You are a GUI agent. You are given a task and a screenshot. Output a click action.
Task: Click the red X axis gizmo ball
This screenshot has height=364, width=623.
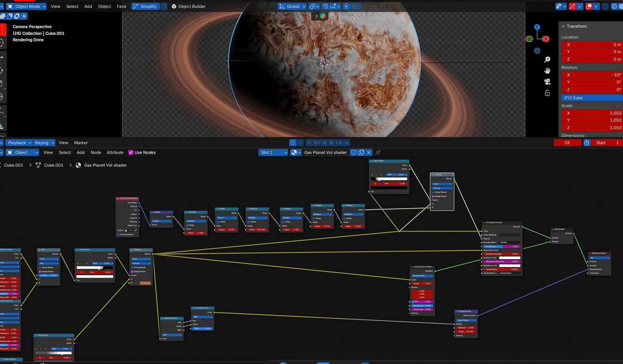click(546, 39)
